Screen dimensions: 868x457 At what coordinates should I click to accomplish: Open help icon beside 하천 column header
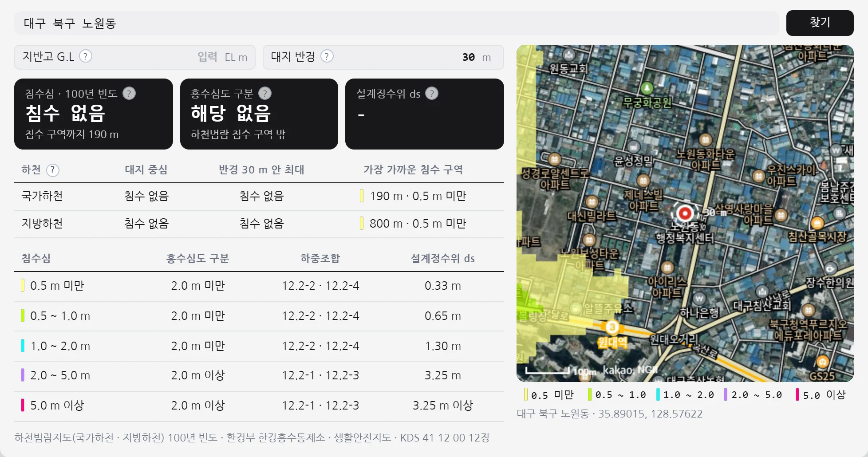pyautogui.click(x=53, y=170)
